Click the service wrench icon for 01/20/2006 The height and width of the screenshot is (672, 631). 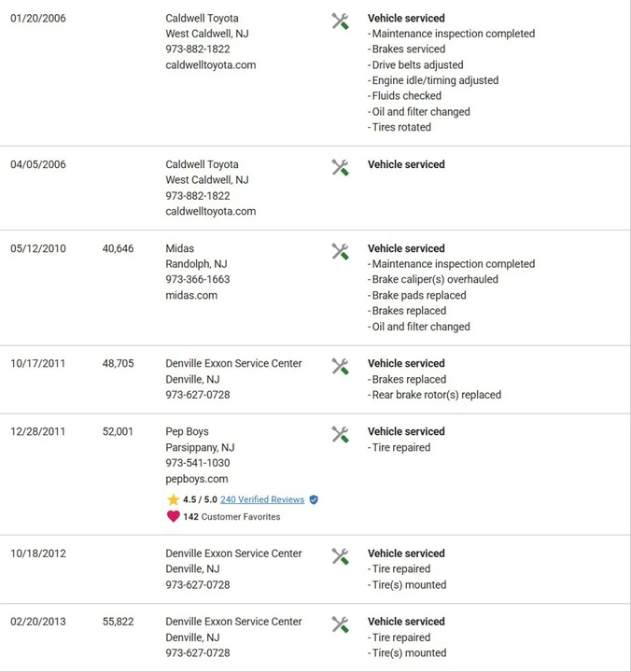point(340,21)
